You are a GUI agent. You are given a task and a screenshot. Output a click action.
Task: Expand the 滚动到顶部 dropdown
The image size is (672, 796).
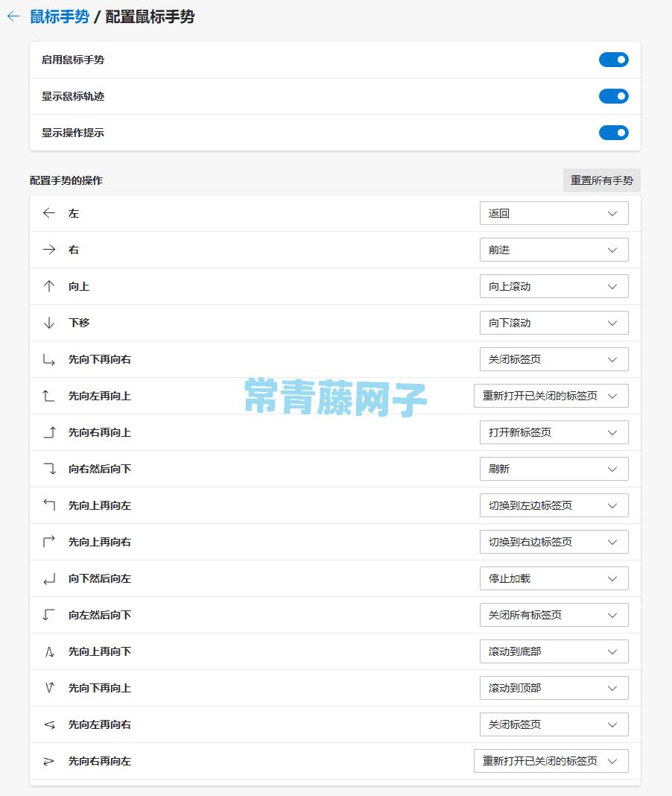point(554,688)
